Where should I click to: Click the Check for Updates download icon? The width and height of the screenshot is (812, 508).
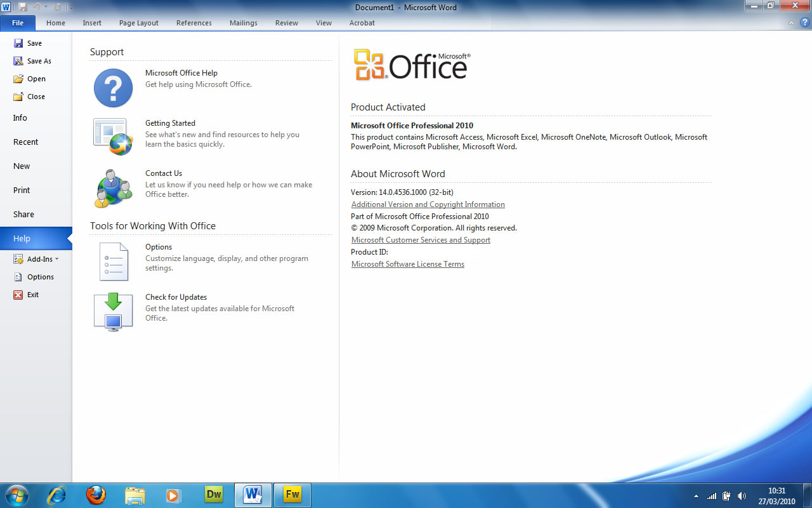click(113, 312)
